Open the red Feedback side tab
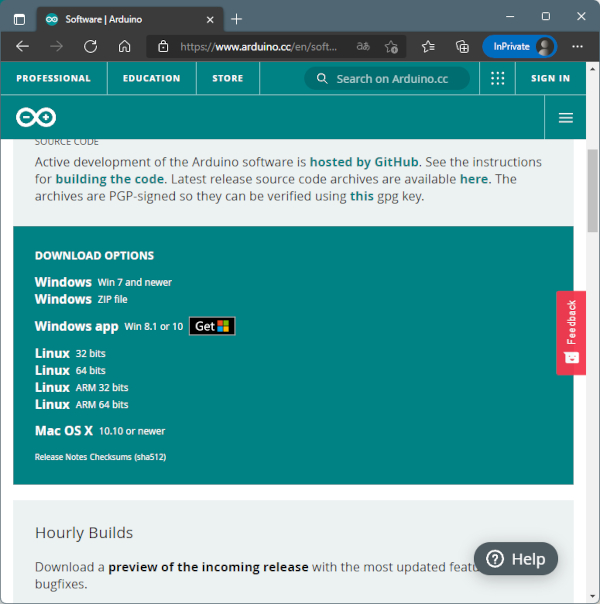Screen dimensions: 600x604 pyautogui.click(x=571, y=333)
